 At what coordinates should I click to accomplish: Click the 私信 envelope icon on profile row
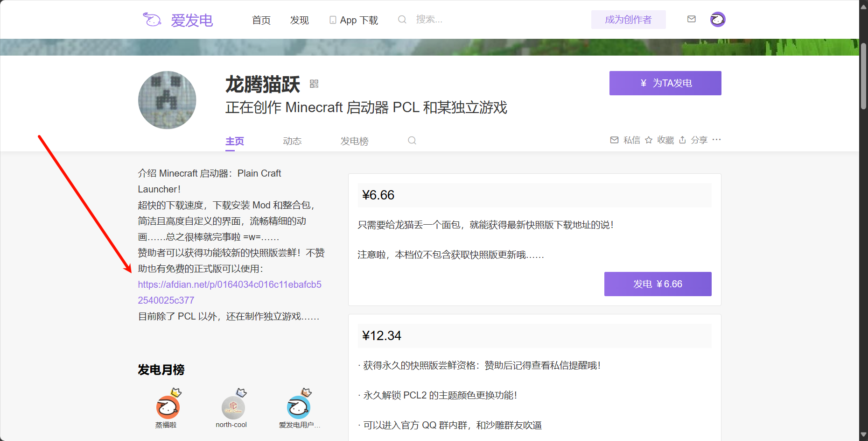click(615, 140)
